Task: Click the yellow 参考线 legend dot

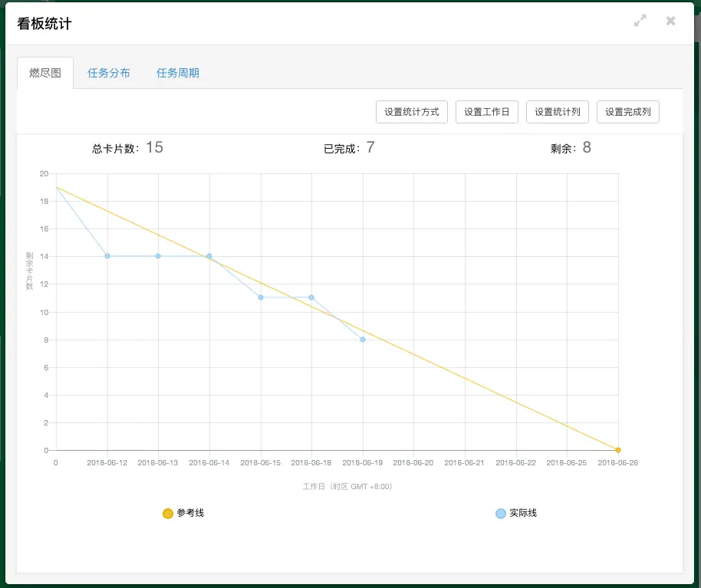Action: click(168, 514)
